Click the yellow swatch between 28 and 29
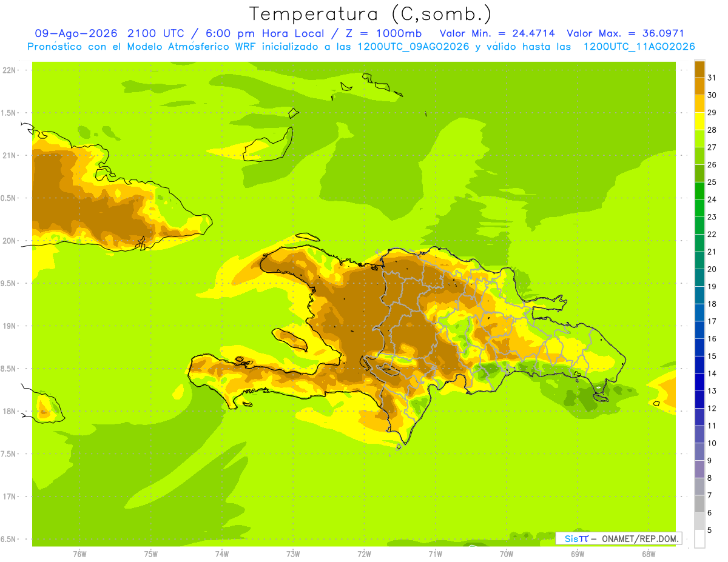 point(699,121)
